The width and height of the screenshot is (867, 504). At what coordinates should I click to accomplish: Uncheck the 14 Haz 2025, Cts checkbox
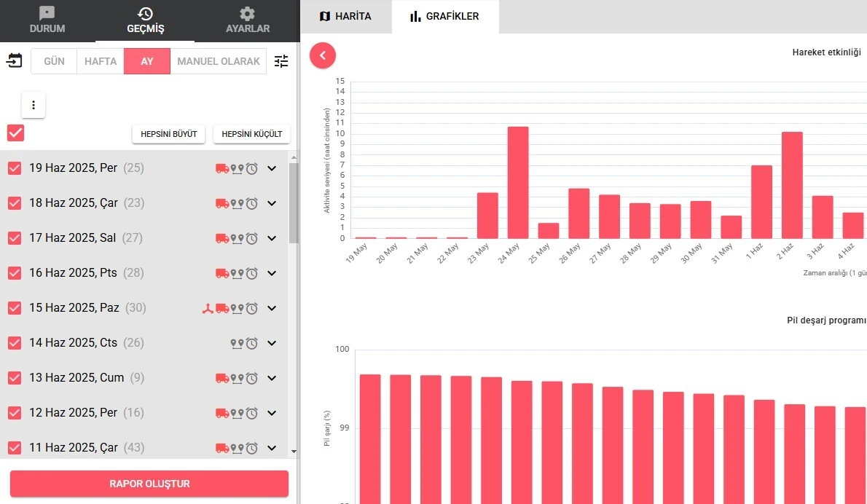pos(15,342)
